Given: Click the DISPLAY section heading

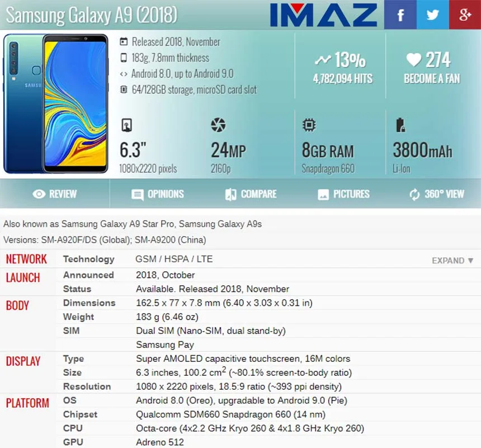Looking at the screenshot, I should click(x=23, y=361).
